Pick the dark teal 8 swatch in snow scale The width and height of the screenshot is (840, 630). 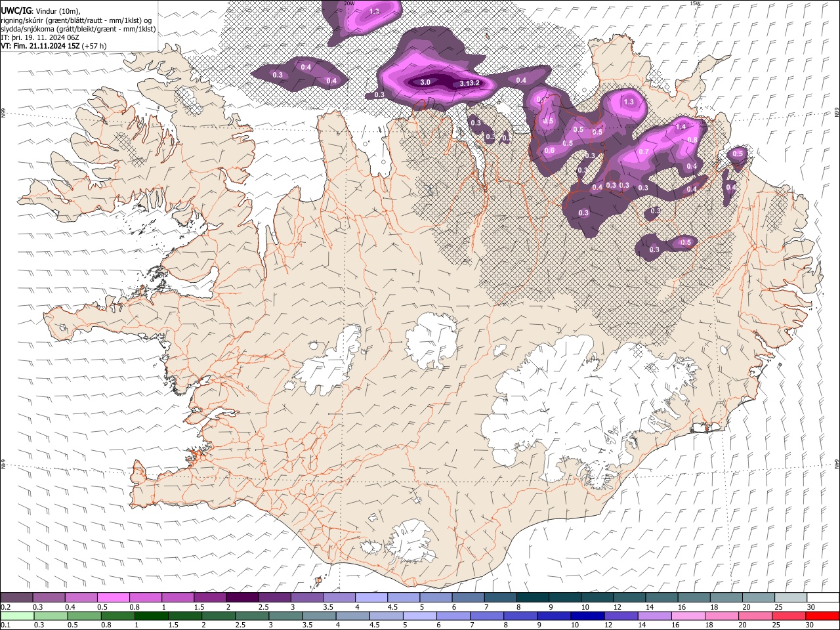(533, 597)
